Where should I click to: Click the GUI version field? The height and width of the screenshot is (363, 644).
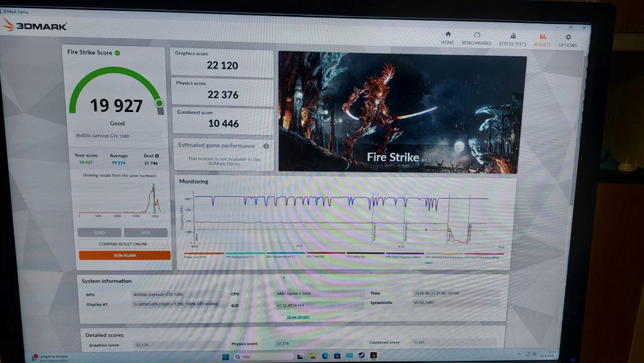319,305
